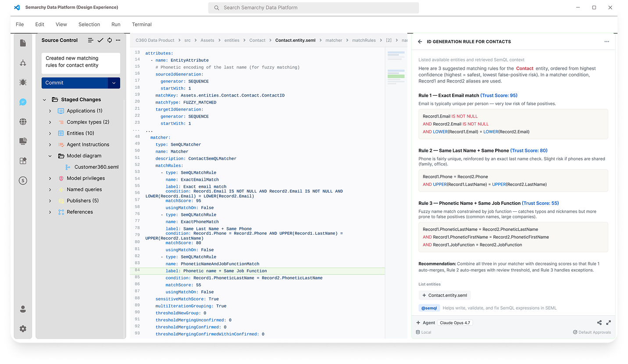Screen dimensions: 628x364
Task: Collapse the Staged Changes section
Action: tap(44, 100)
